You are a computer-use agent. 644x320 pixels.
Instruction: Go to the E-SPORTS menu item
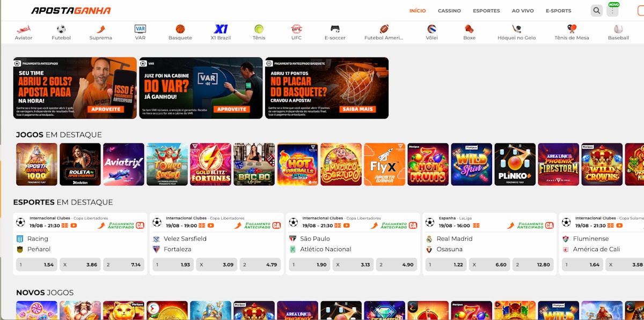(558, 11)
